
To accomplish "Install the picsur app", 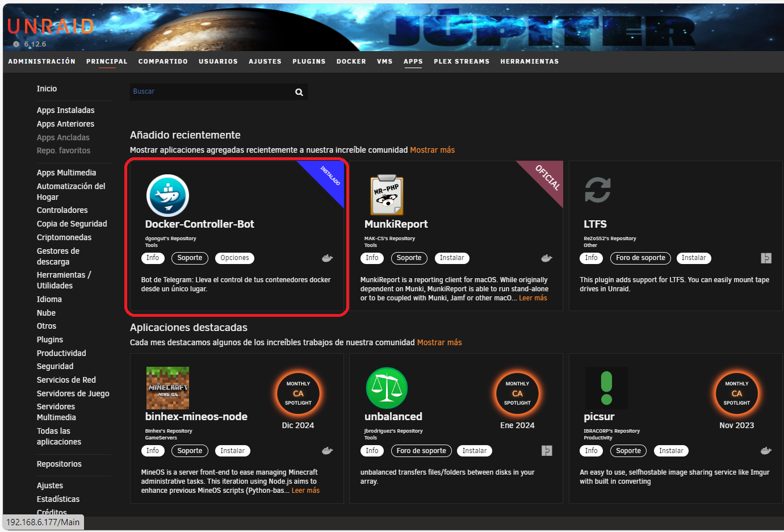I will coord(671,451).
